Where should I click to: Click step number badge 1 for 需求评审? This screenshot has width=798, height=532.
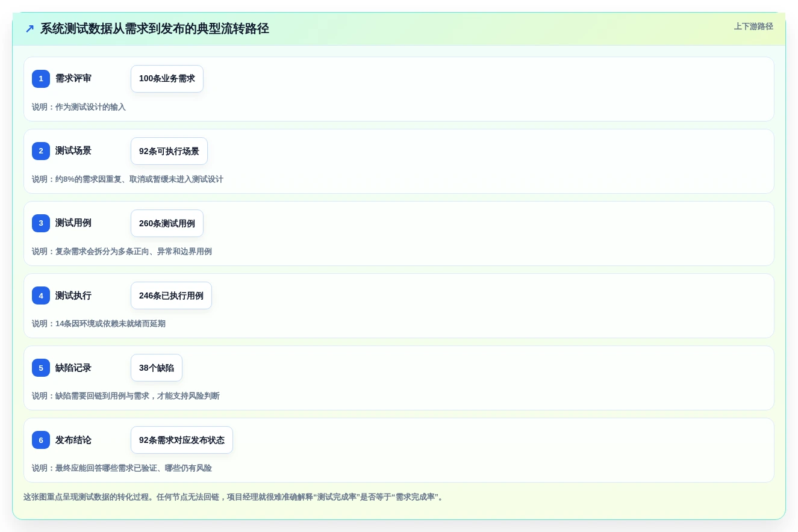click(x=41, y=79)
